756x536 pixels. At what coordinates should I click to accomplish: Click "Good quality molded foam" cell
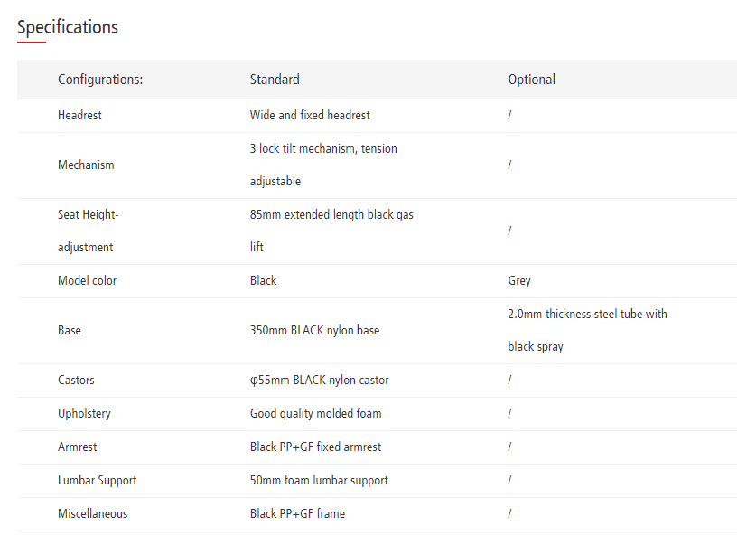[x=315, y=414]
